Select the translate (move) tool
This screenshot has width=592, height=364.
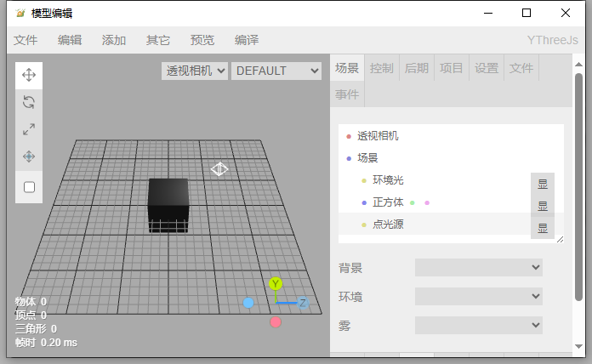click(29, 75)
